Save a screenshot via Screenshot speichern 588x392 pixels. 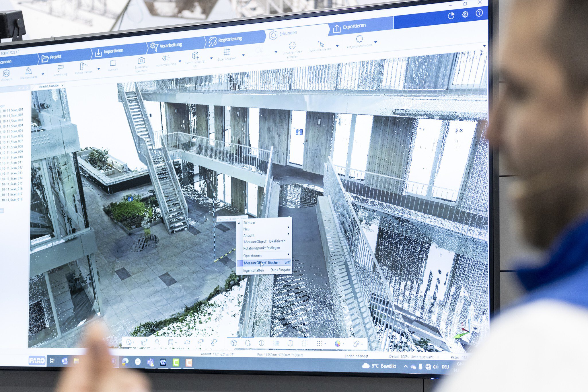coord(141,64)
